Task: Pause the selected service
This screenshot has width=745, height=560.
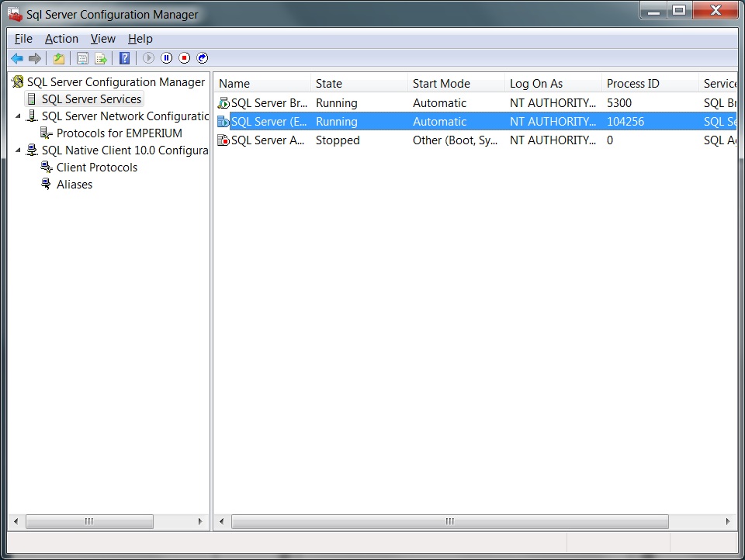Action: [166, 58]
